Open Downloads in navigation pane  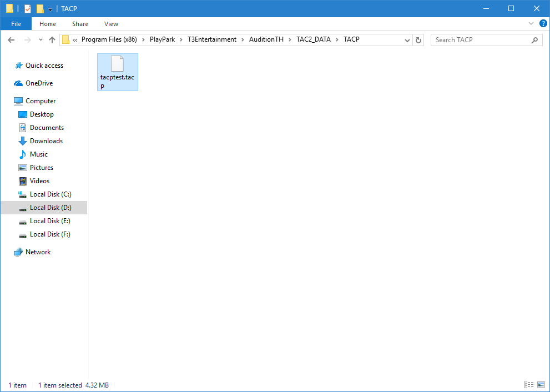click(x=46, y=141)
